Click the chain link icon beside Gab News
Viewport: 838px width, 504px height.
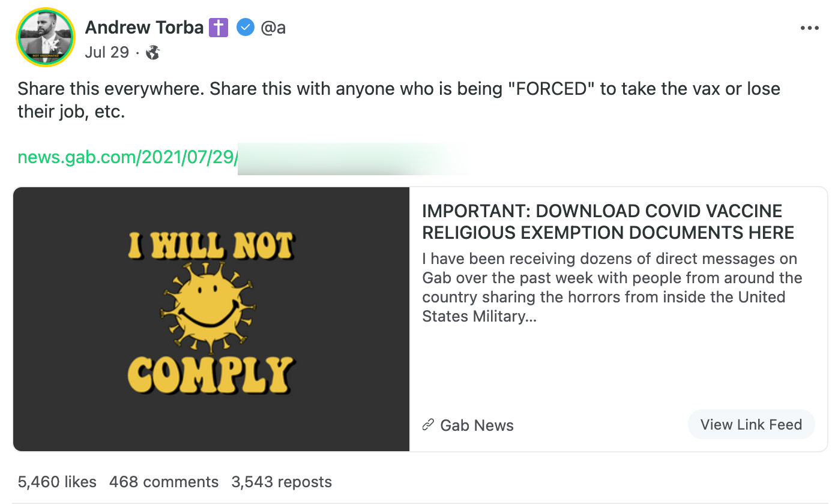[x=428, y=425]
